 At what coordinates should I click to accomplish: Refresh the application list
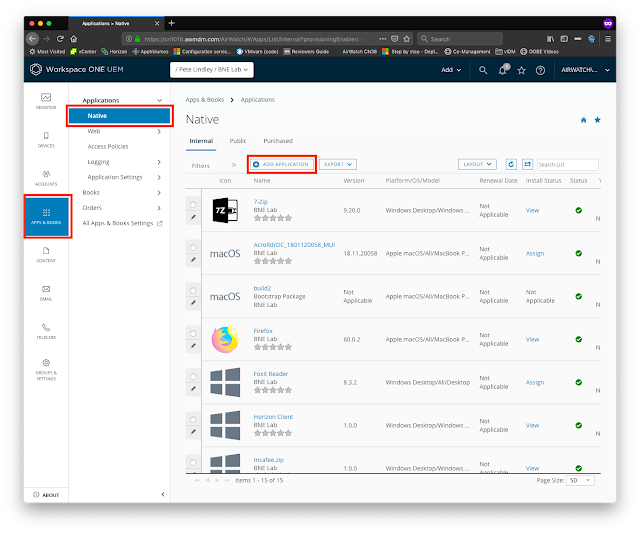[511, 164]
